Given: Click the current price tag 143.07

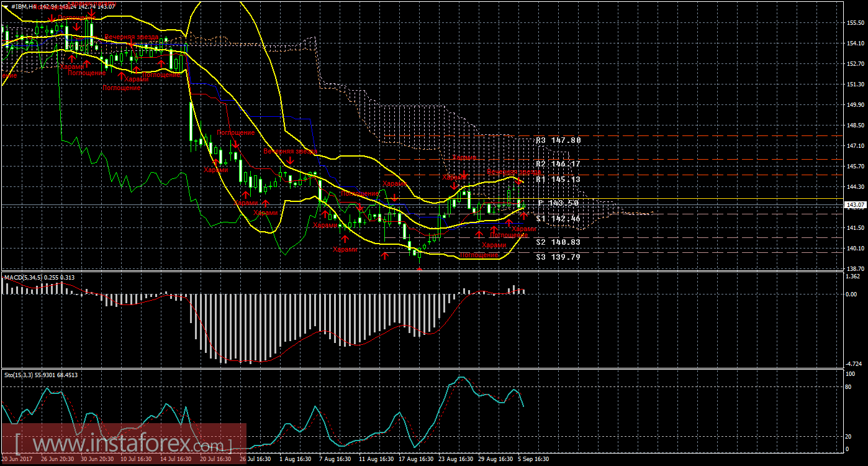Looking at the screenshot, I should pyautogui.click(x=855, y=205).
